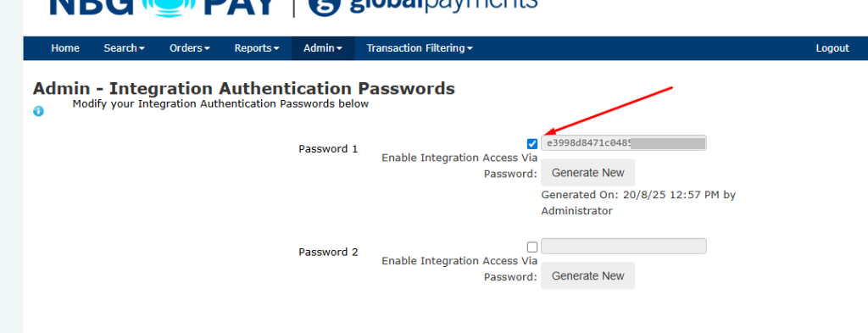This screenshot has height=333, width=868.
Task: Generate new Password 1
Action: tap(588, 173)
